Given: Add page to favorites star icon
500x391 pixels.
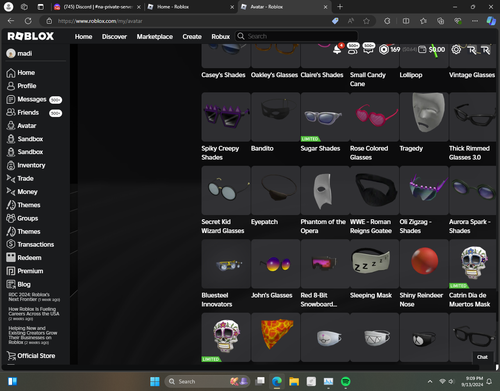Looking at the screenshot, I should click(x=366, y=21).
